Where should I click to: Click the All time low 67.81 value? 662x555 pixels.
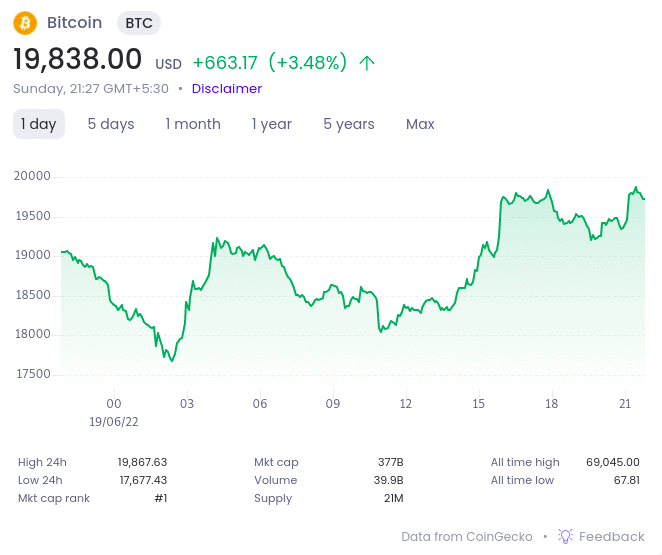(x=627, y=480)
